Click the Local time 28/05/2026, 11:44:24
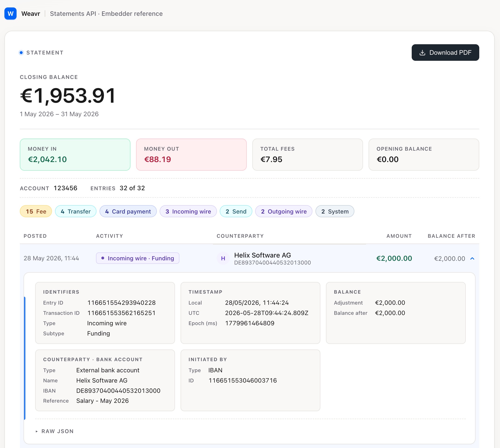 pyautogui.click(x=257, y=303)
